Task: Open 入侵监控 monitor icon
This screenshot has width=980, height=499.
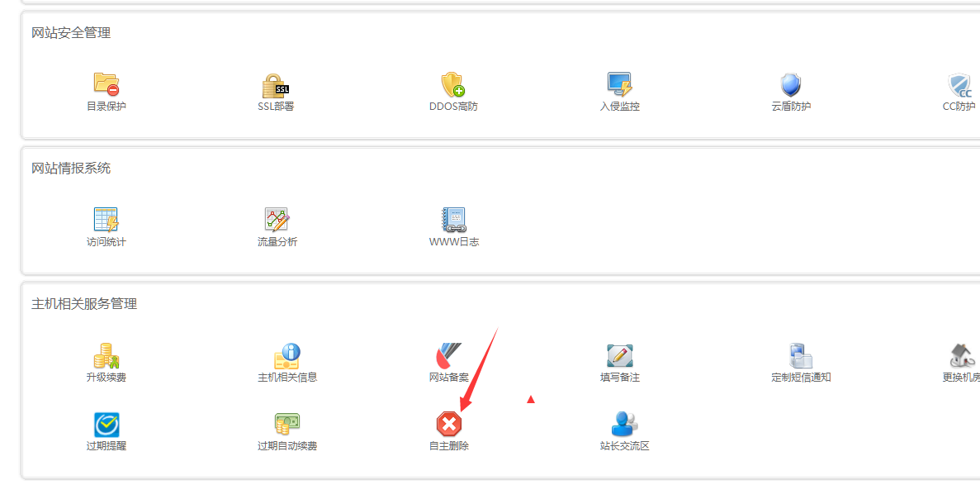Action: (x=619, y=84)
